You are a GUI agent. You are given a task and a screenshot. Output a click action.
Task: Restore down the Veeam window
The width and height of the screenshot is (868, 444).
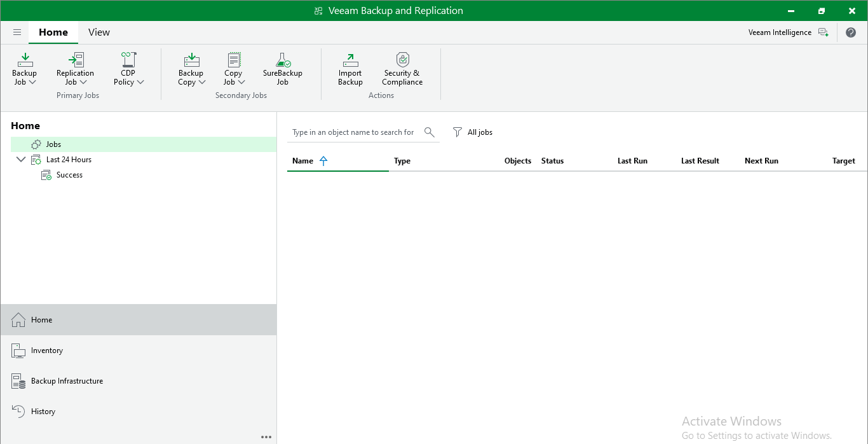pos(822,11)
